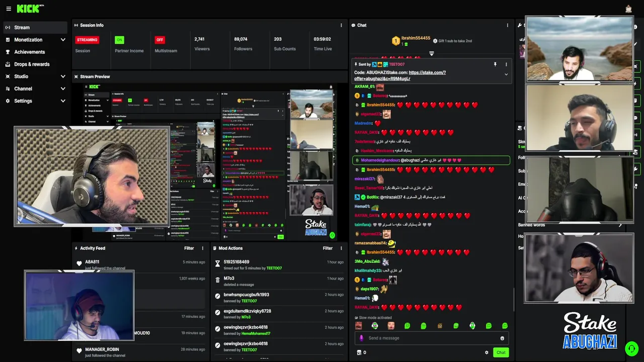644x362 pixels.
Task: Toggle the Multistream OFF switch
Action: click(x=159, y=40)
